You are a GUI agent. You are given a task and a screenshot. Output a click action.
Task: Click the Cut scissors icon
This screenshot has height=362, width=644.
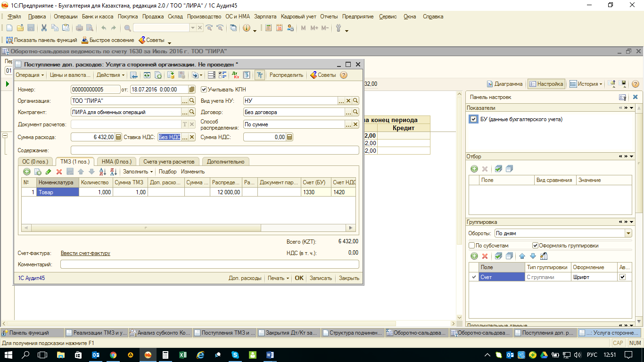click(x=44, y=28)
